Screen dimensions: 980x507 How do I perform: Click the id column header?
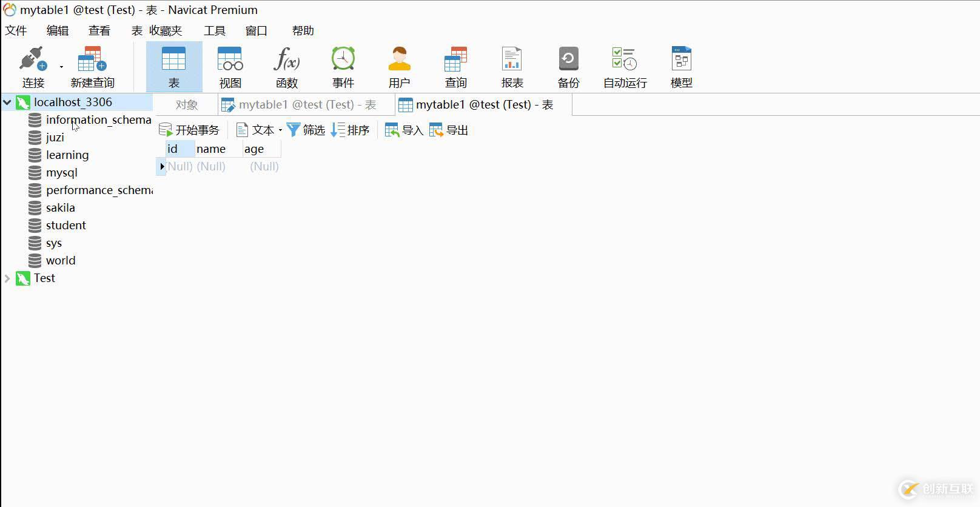click(x=180, y=149)
